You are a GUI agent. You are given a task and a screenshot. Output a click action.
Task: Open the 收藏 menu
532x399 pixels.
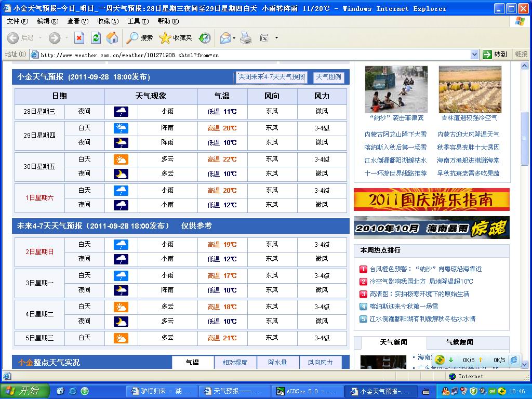(108, 21)
